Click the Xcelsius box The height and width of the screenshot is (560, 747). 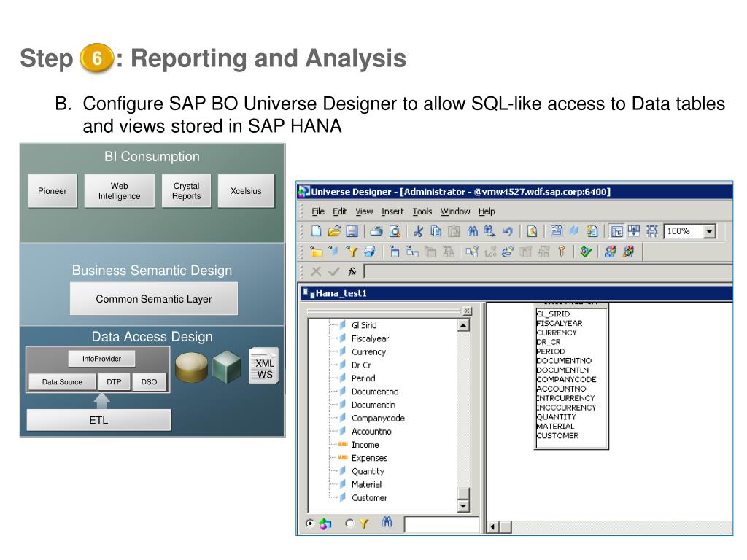point(246,191)
